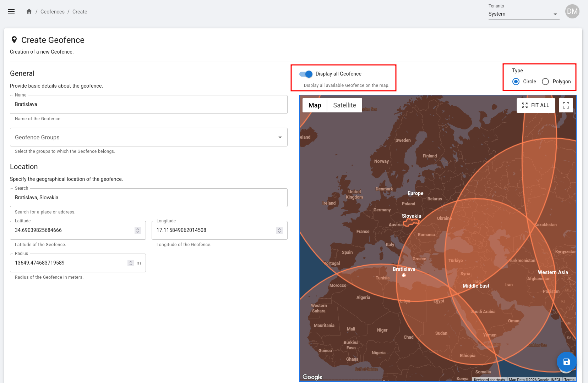
Task: Click the Longitude stepper arrows
Action: (279, 231)
